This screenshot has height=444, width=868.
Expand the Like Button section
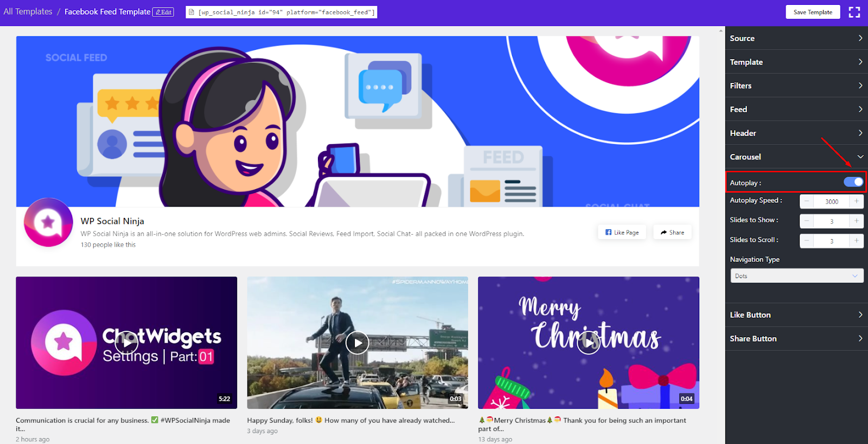click(x=796, y=314)
